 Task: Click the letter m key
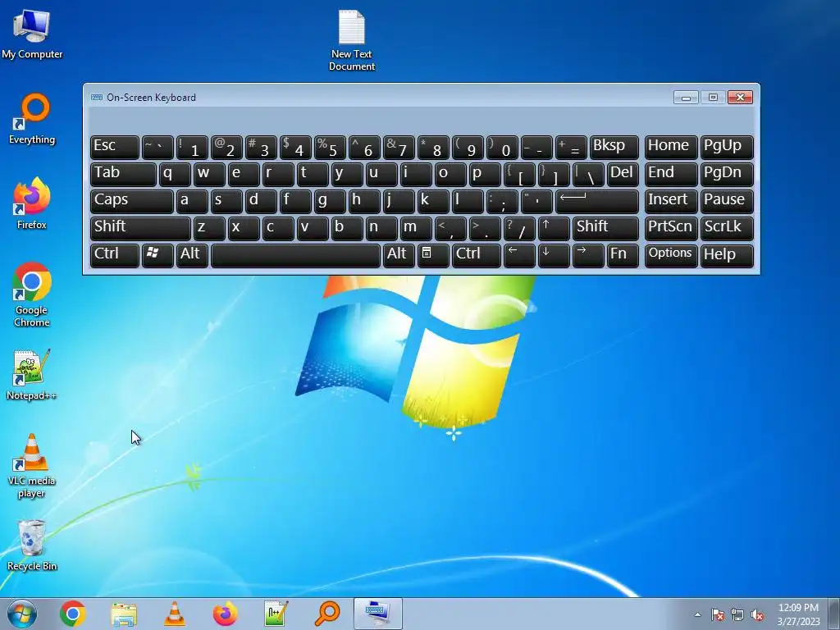pos(416,228)
